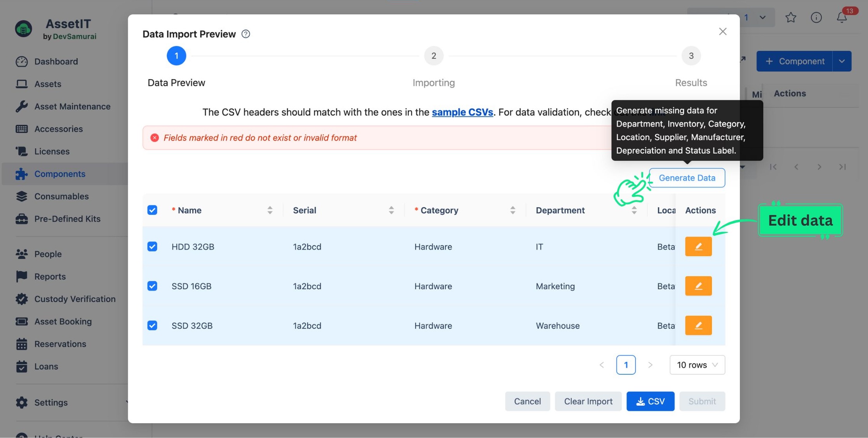Open the sample CSVs link
Viewport: 868px width, 438px height.
462,112
